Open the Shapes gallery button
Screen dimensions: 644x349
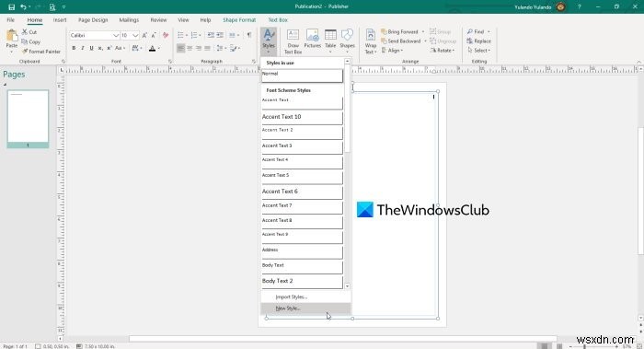(347, 41)
